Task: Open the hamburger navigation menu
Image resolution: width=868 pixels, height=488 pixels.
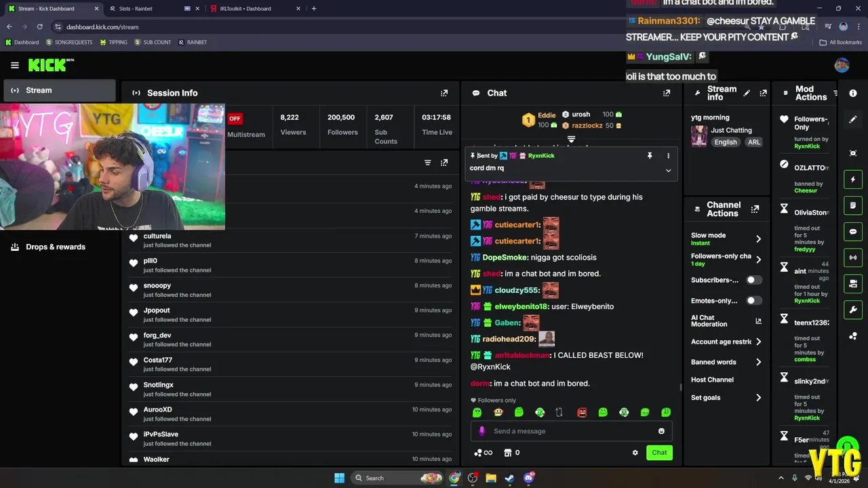Action: point(15,65)
